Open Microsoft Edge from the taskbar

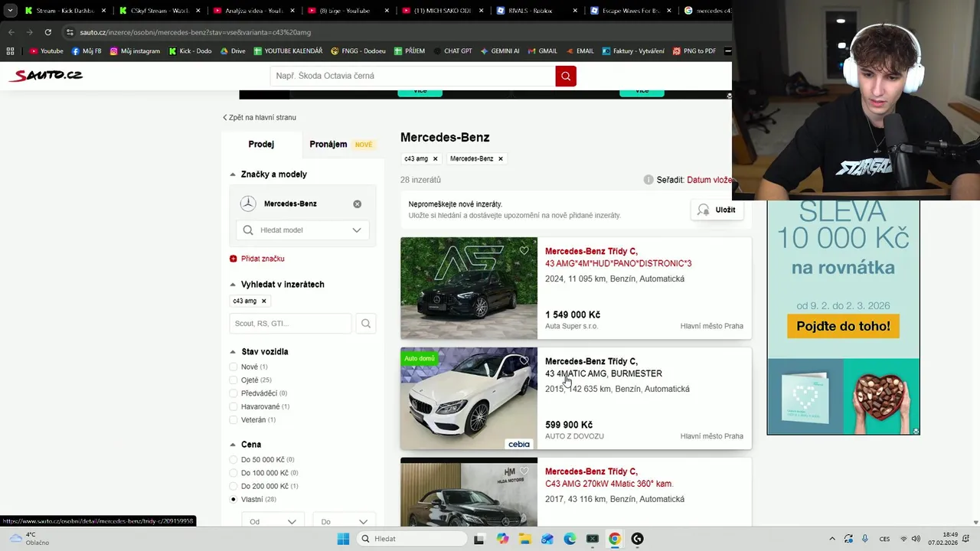(570, 539)
